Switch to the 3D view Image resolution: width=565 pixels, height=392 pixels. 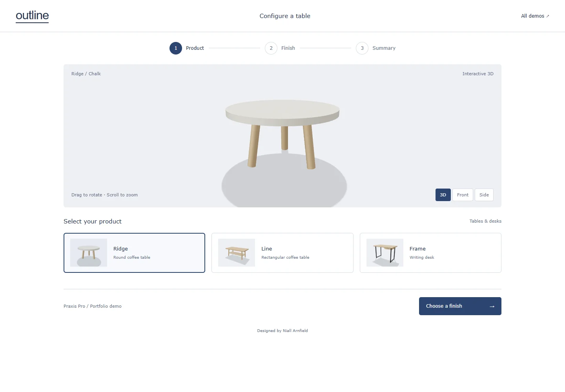click(443, 195)
